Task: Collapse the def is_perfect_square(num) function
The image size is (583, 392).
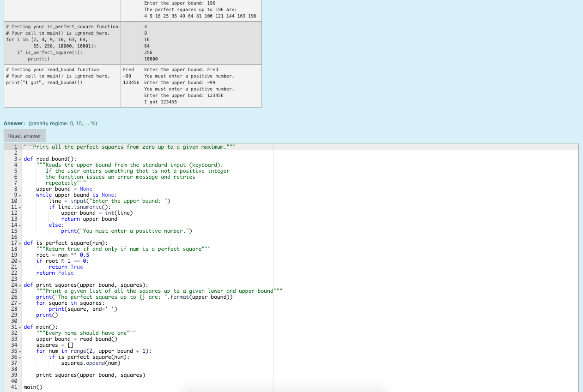Action: click(x=20, y=243)
